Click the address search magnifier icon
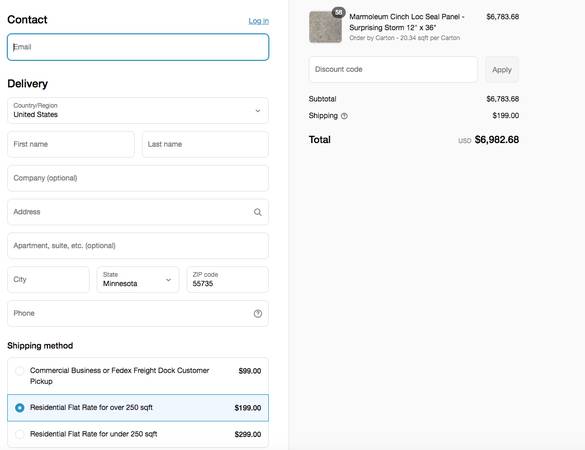The width and height of the screenshot is (585, 450). (257, 212)
